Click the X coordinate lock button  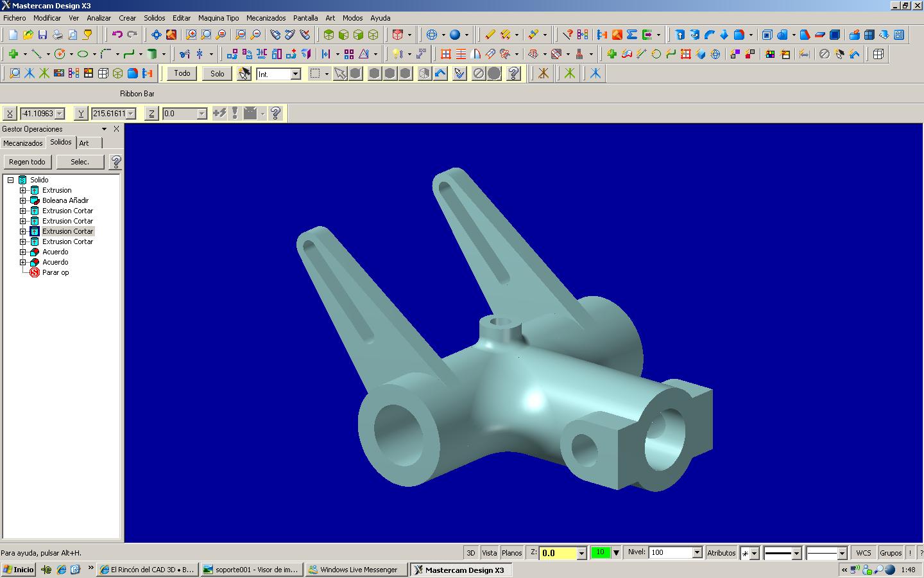[x=10, y=114]
